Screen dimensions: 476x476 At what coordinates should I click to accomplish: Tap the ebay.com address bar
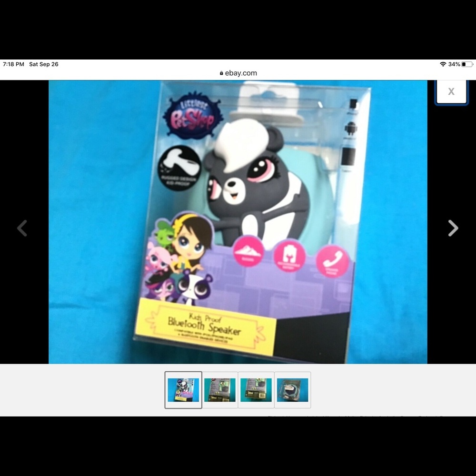[238, 73]
